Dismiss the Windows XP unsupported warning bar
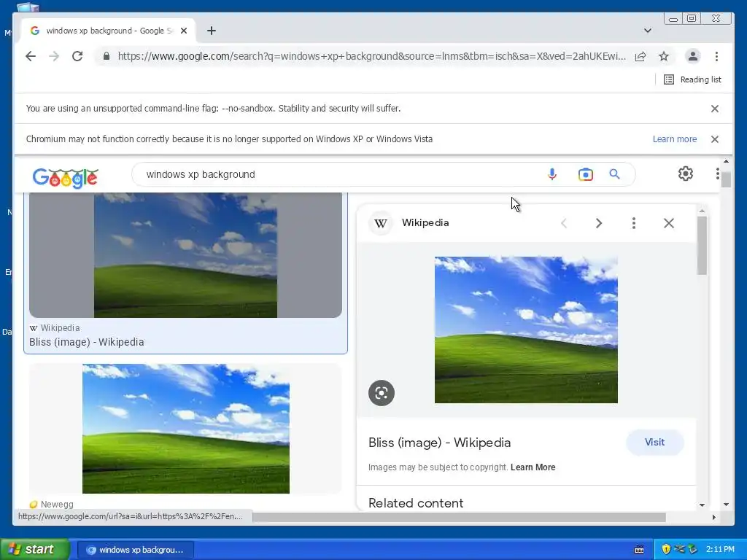747x560 pixels. (x=715, y=139)
